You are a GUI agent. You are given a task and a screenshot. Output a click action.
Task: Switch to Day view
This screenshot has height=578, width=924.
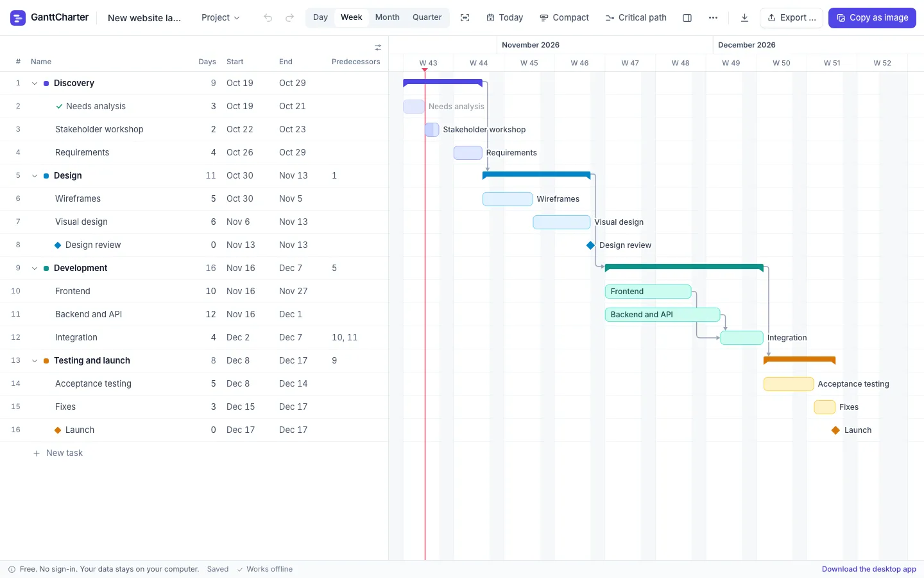pos(320,17)
